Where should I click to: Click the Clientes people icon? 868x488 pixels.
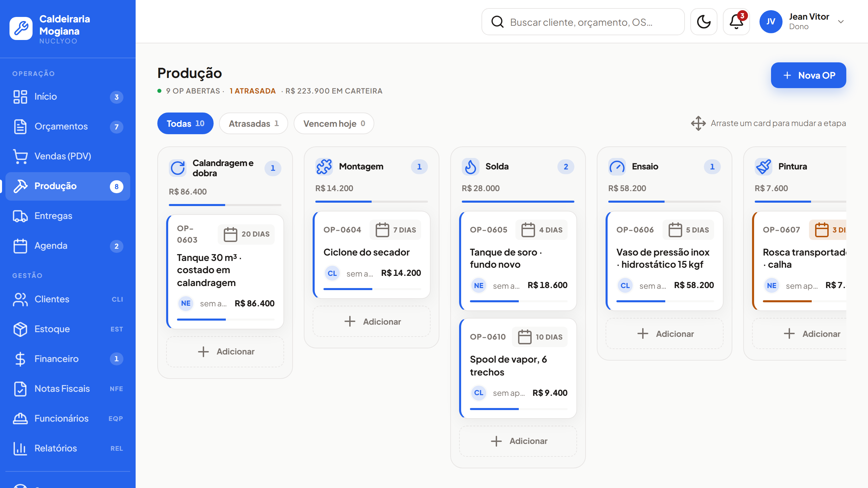click(x=20, y=299)
